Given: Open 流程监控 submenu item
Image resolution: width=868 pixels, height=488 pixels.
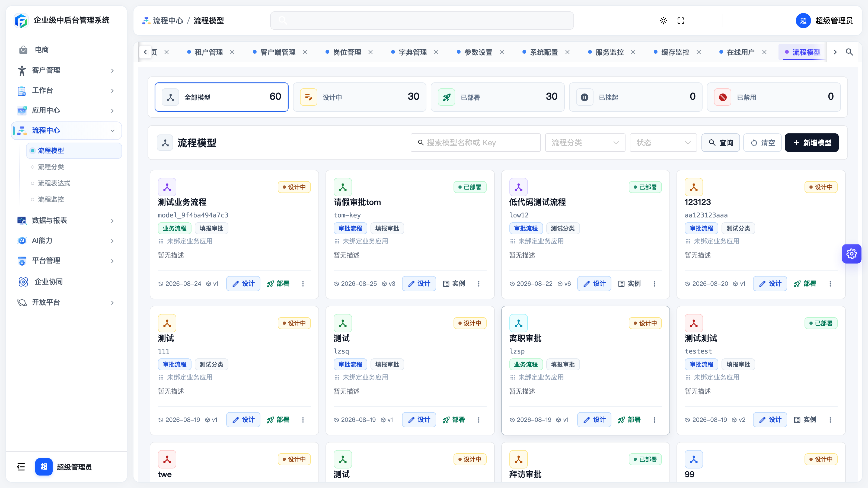Looking at the screenshot, I should pyautogui.click(x=74, y=199).
